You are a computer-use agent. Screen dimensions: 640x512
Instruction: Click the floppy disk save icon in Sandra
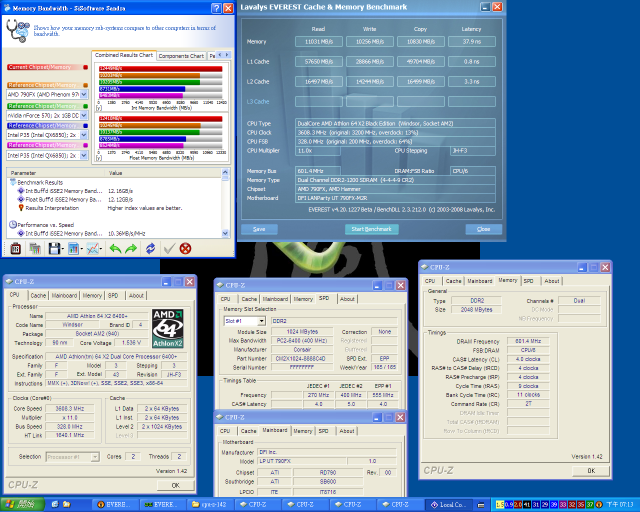click(54, 248)
